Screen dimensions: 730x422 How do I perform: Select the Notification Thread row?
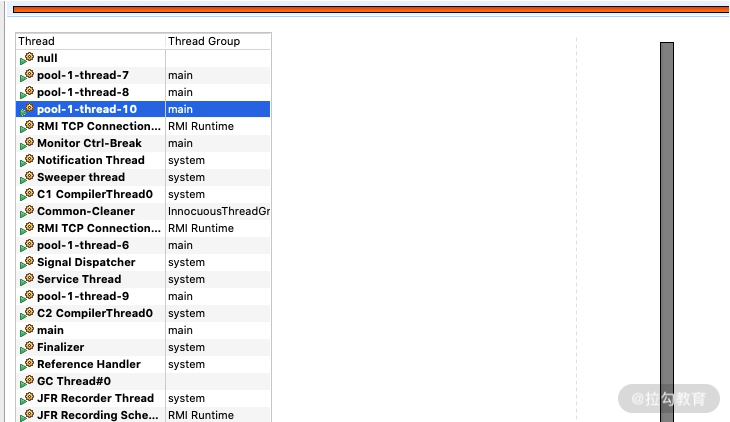click(x=90, y=160)
